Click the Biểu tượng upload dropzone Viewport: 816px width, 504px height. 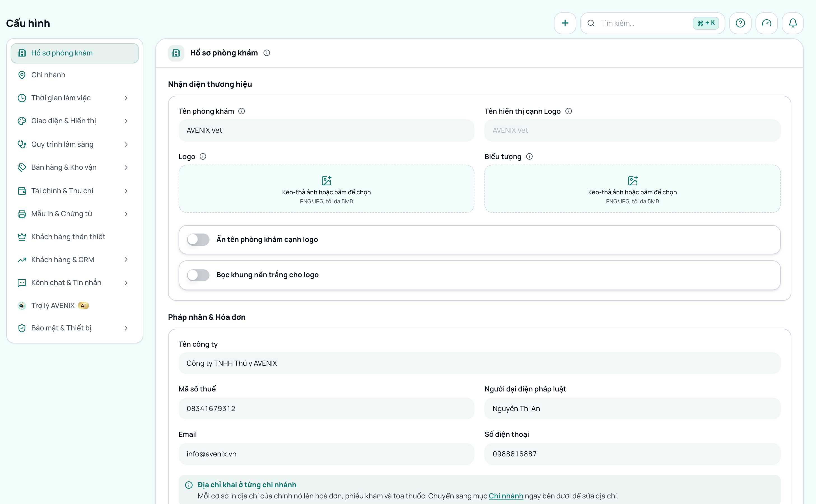click(632, 189)
